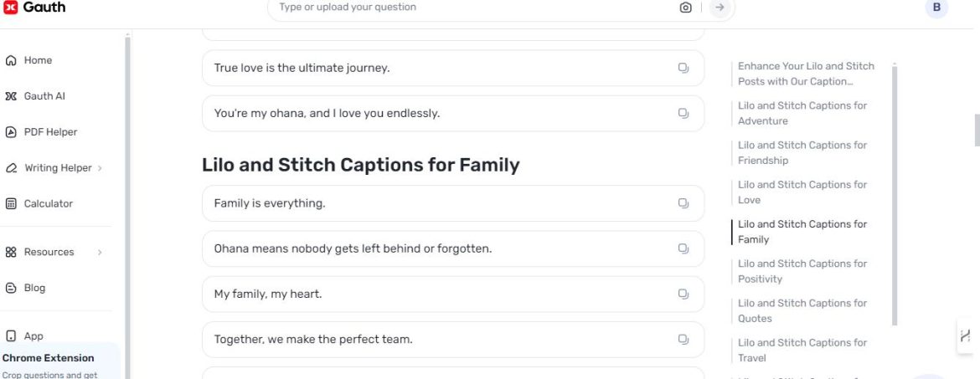Click the Gauth logo
Viewport: 980px width, 379px height.
tap(34, 8)
